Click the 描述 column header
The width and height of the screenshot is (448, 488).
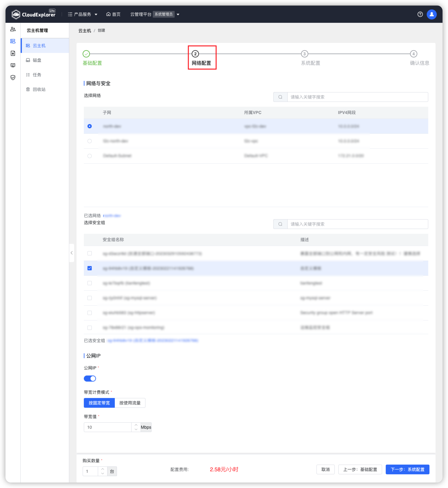304,240
